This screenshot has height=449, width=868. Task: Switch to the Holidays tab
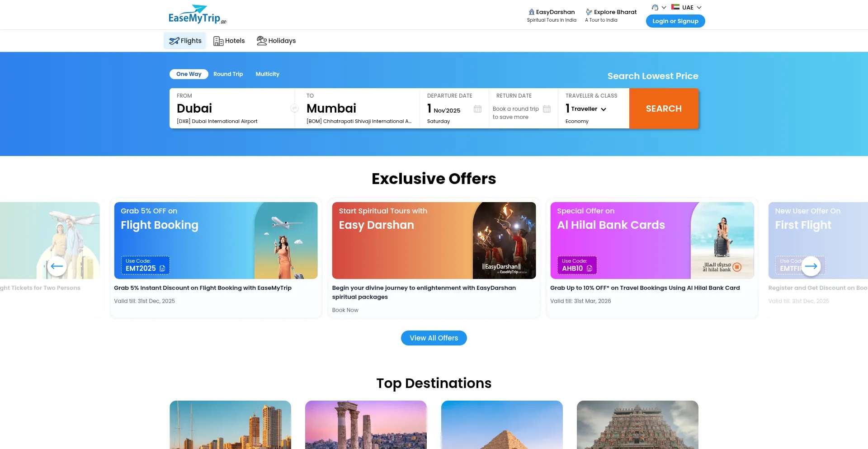(276, 41)
